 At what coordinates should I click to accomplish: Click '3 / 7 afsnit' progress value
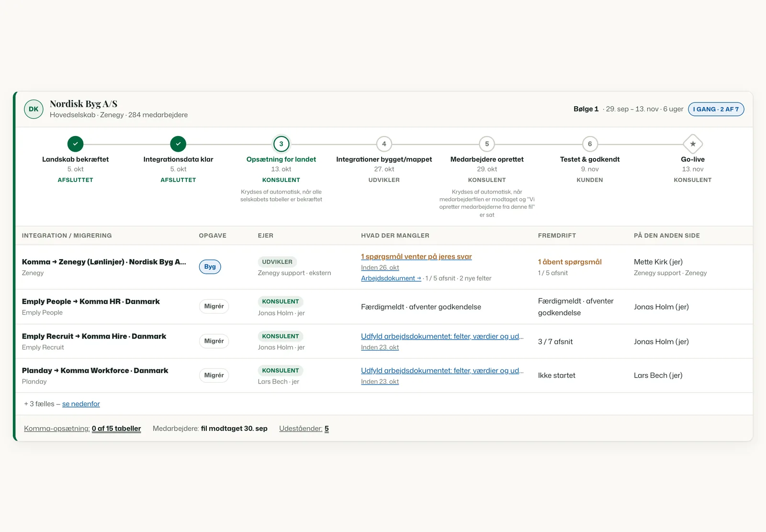click(555, 341)
